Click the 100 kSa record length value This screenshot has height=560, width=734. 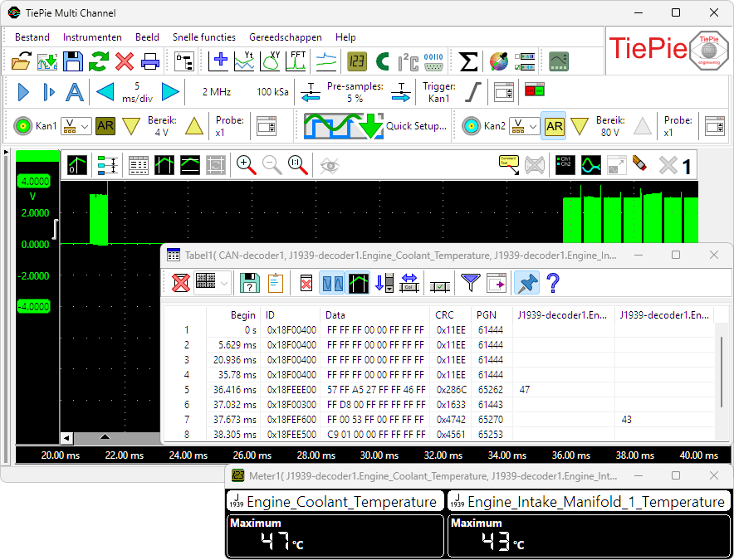(272, 92)
